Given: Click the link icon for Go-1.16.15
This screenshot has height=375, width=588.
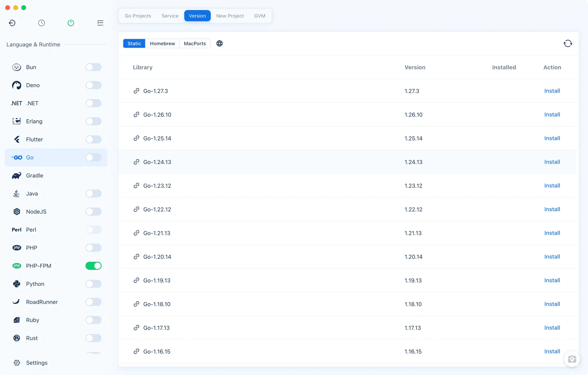Looking at the screenshot, I should tap(136, 351).
